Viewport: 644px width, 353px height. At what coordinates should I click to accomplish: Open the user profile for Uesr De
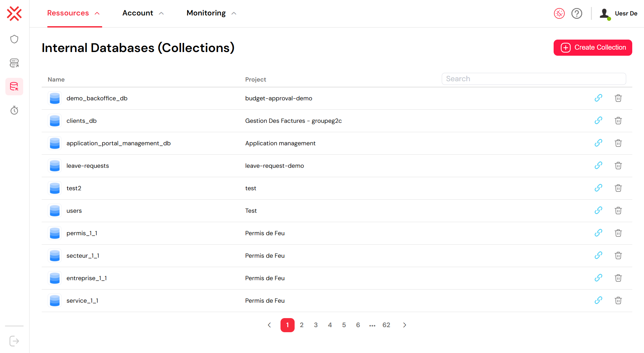(x=619, y=13)
